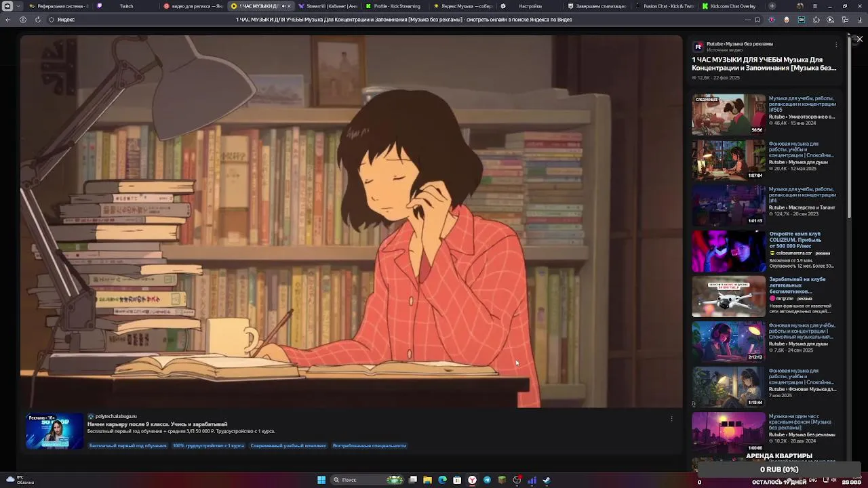Open a new browser tab with the plus button
Viewport: 868px width, 488px height.
point(772,6)
